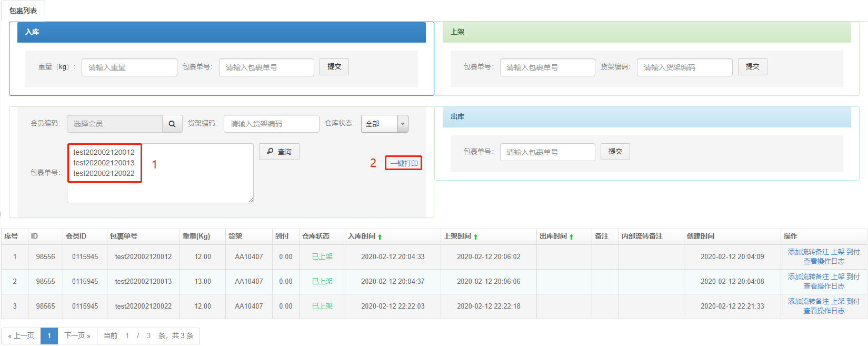Focus the 货架编码 filter input
This screenshot has width=868, height=346.
[272, 124]
